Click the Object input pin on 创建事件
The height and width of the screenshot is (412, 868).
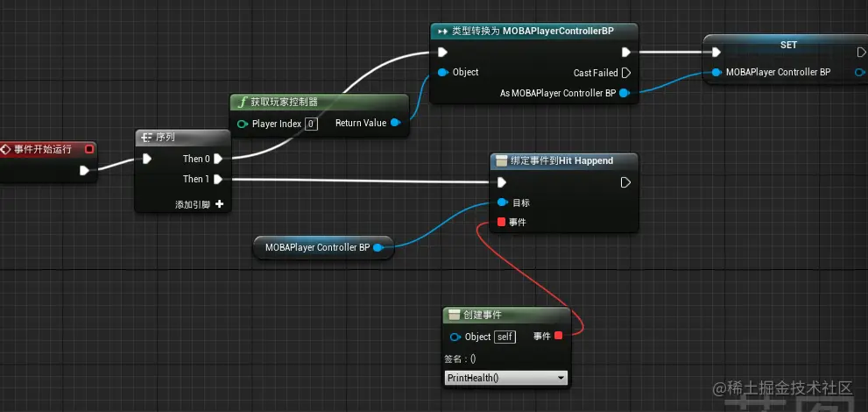point(455,337)
